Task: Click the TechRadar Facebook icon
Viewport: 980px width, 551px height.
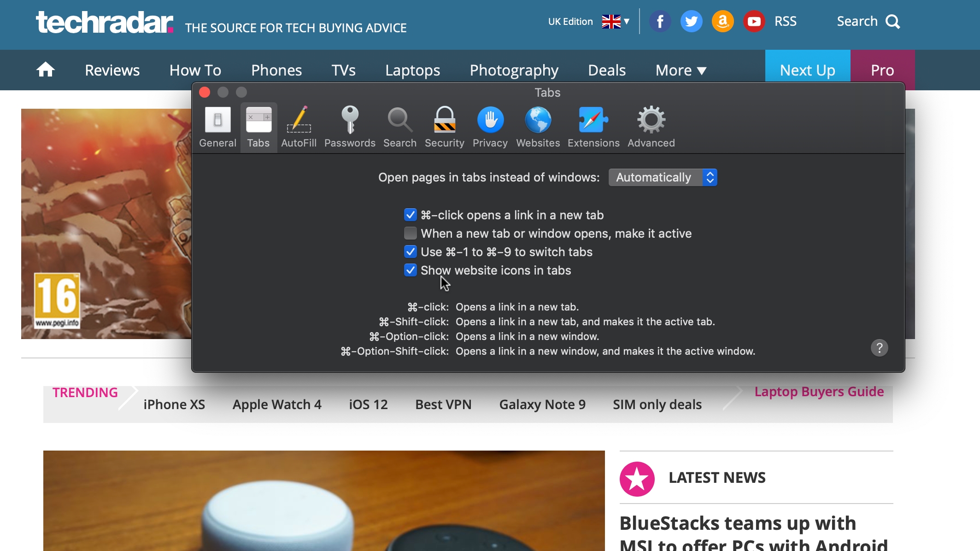Action: pyautogui.click(x=660, y=21)
